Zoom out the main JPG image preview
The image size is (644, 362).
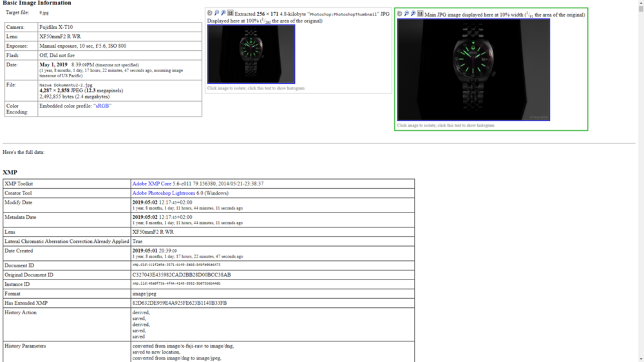click(x=406, y=14)
